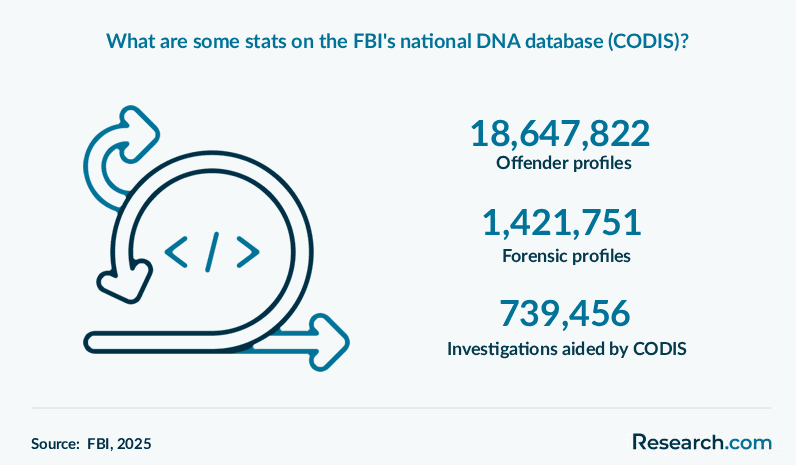796x465 pixels.
Task: Click the Source: FBI, 2025 text
Action: tap(91, 444)
